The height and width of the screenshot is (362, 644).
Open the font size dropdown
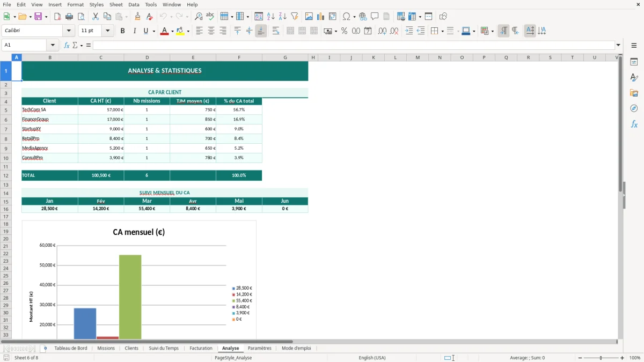[108, 31]
